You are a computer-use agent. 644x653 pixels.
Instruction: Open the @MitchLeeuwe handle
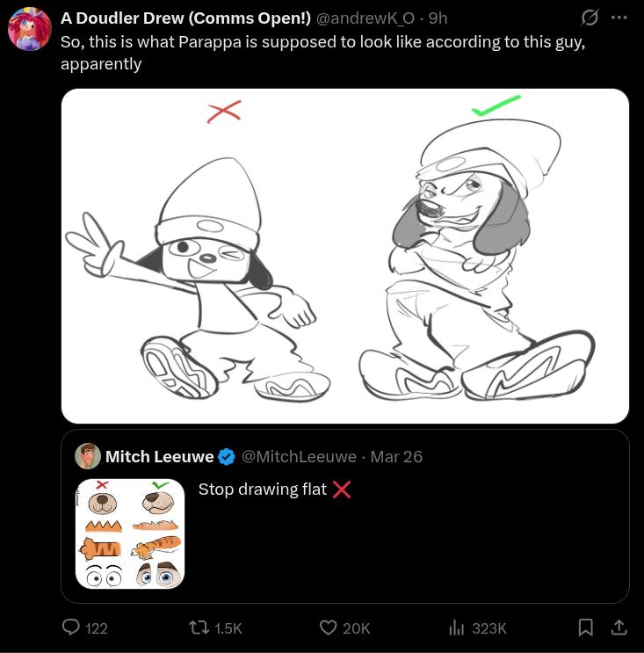pos(299,457)
